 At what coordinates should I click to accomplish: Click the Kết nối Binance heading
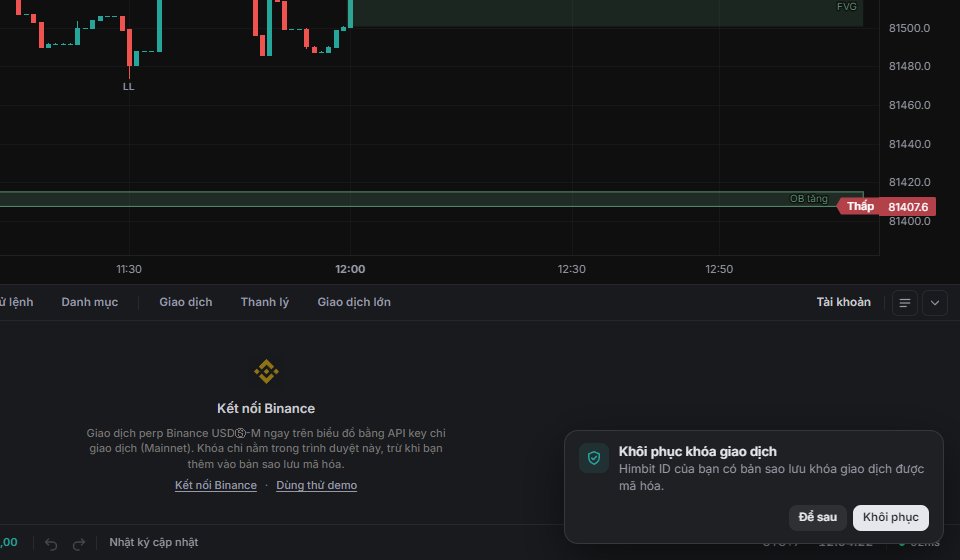(266, 408)
